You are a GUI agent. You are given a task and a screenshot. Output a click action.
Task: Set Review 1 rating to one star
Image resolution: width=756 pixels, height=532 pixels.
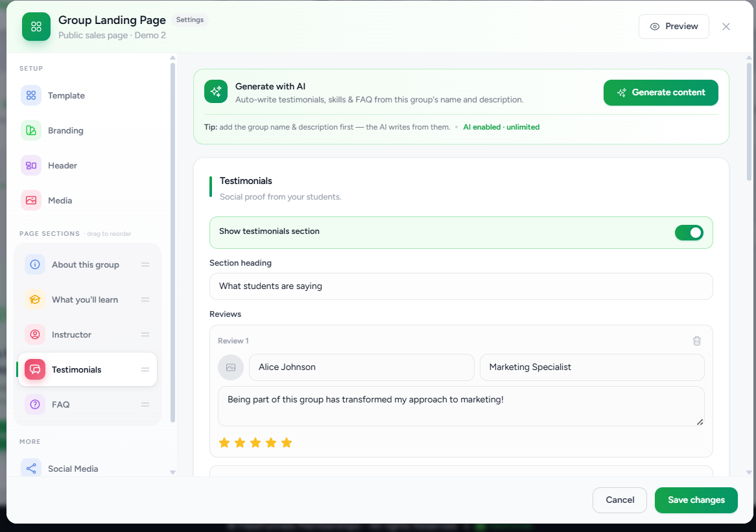[224, 443]
